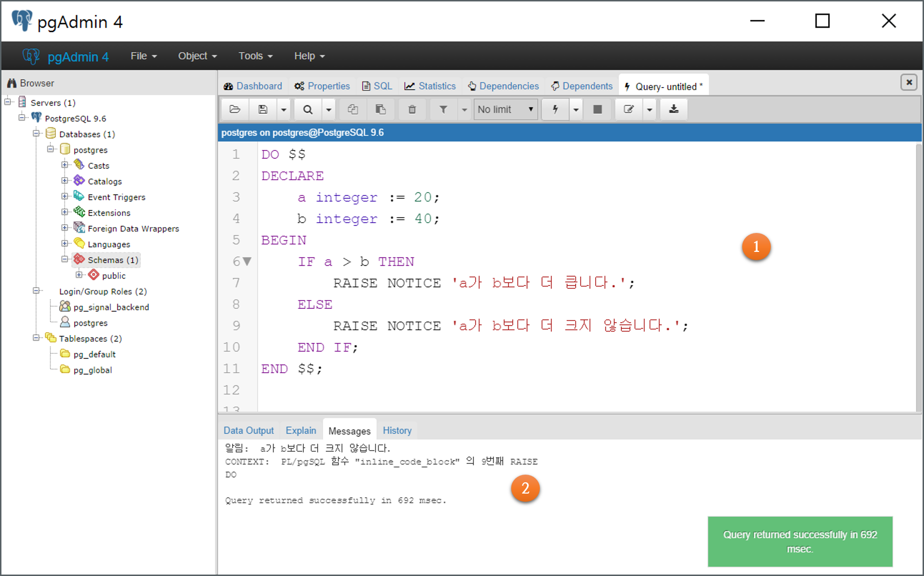Switch to the Properties tab
The image size is (924, 576).
pos(322,86)
